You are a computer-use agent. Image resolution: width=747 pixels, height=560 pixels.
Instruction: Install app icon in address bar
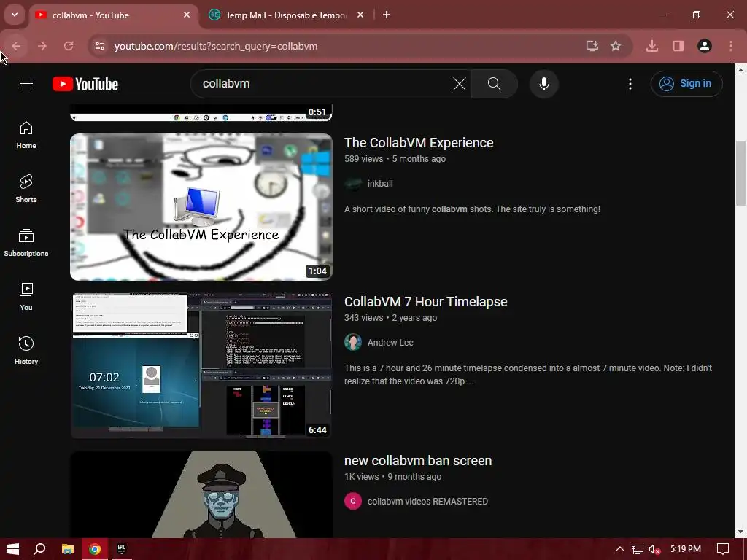592,46
